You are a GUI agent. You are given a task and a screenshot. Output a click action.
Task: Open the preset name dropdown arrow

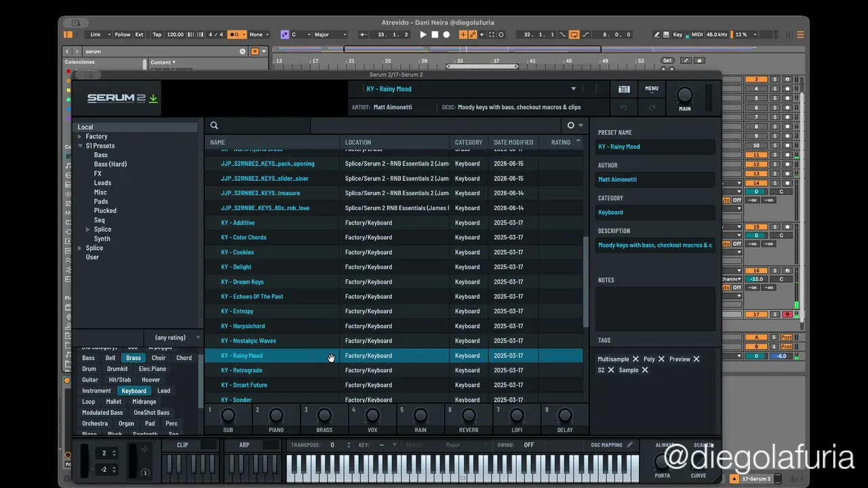coord(573,89)
